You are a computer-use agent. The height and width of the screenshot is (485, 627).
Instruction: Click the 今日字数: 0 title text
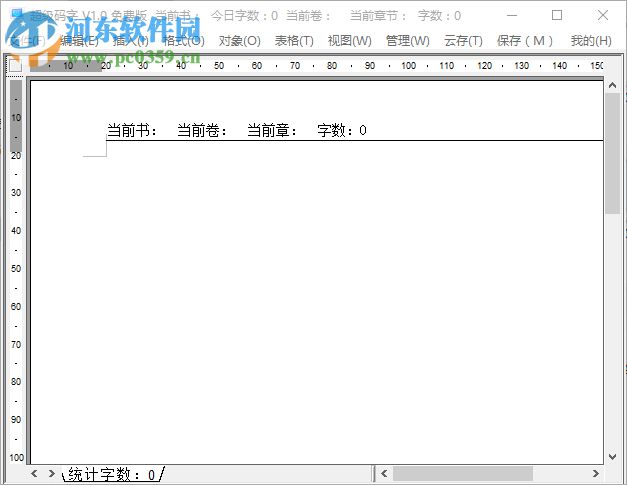tap(244, 16)
